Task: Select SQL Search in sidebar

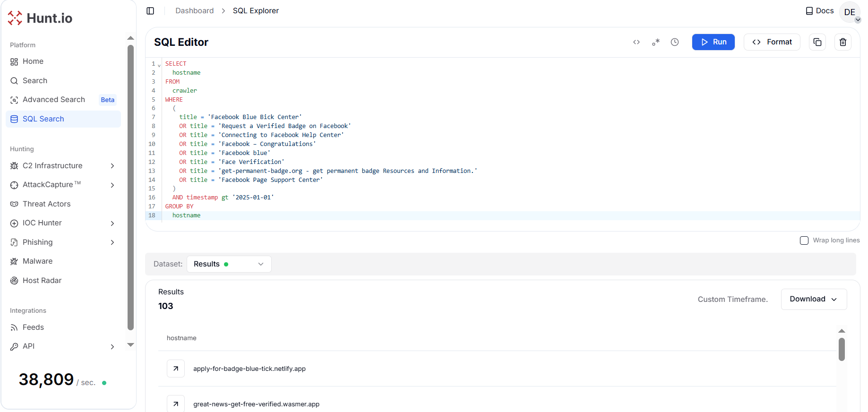Action: pyautogui.click(x=63, y=119)
